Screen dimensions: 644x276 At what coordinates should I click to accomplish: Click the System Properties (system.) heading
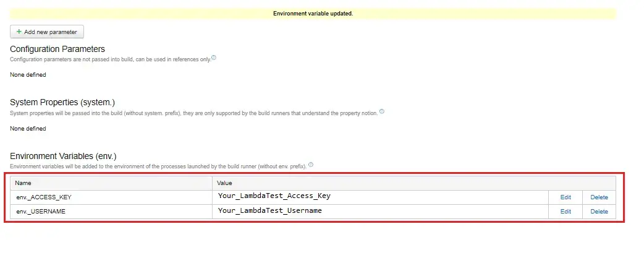[62, 103]
